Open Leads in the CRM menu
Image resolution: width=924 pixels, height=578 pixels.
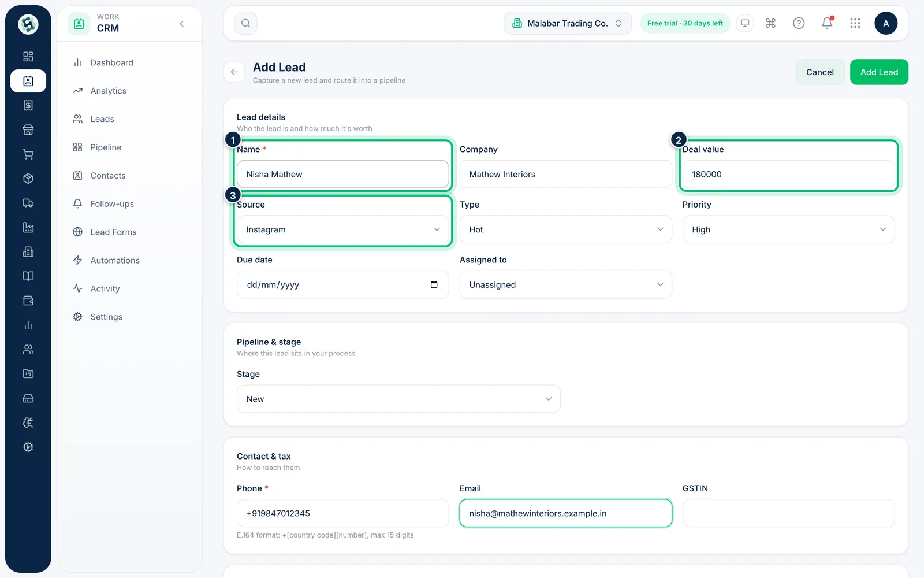(129, 119)
